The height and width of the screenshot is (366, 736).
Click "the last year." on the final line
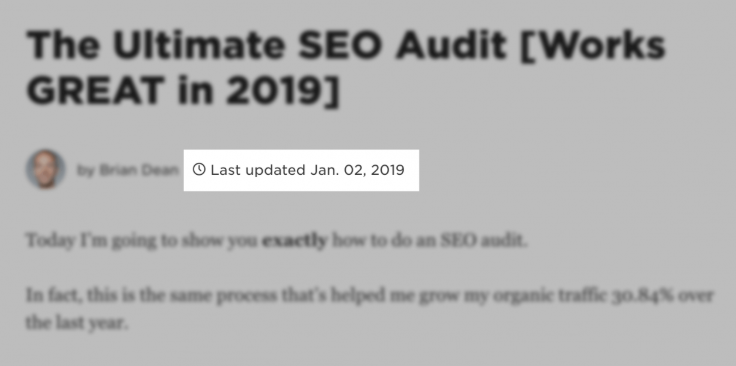77,323
